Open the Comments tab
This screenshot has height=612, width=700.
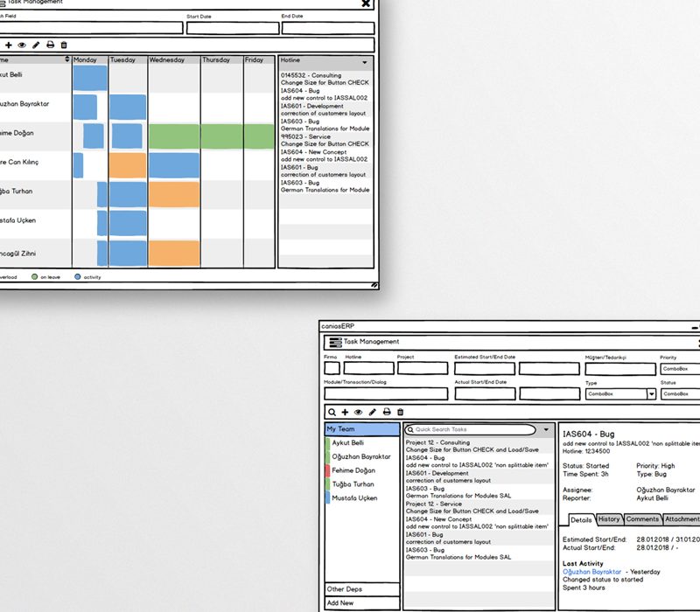(644, 519)
